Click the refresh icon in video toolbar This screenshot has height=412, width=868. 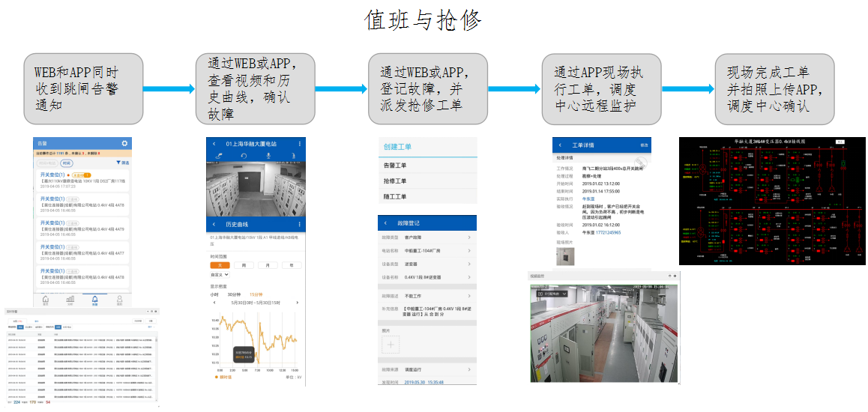click(244, 155)
